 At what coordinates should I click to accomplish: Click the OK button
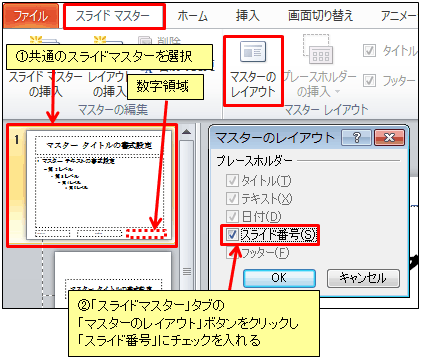point(279,278)
